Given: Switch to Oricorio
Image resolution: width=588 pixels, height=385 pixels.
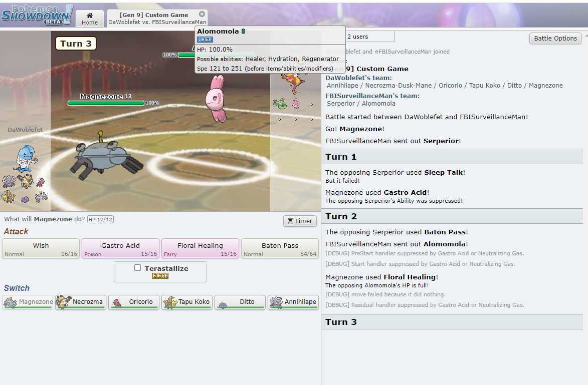Looking at the screenshot, I should pos(134,302).
